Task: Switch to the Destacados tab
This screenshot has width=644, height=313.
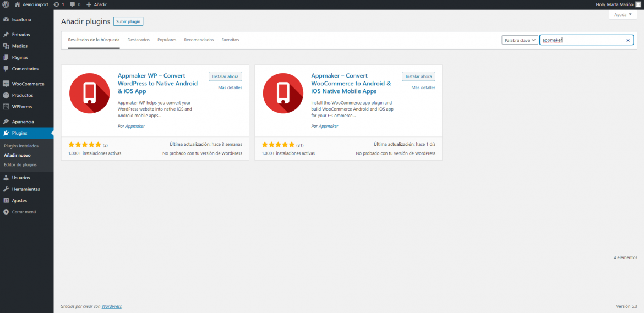Action: [138, 40]
